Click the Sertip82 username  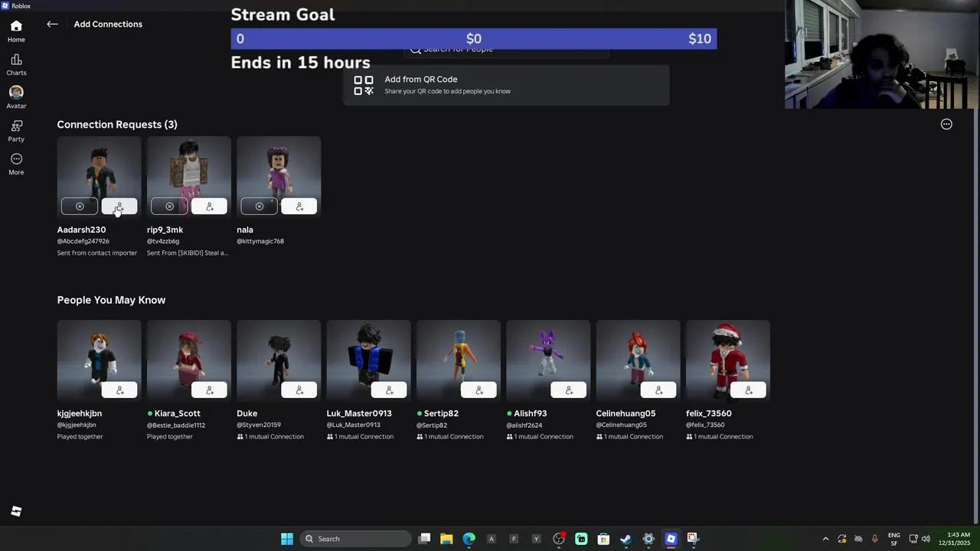point(441,413)
